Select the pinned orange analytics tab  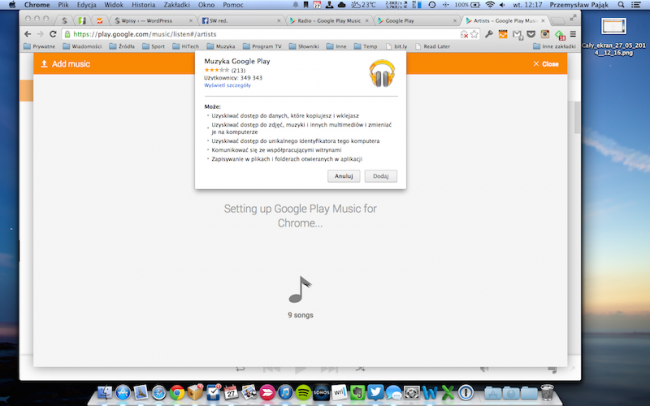click(x=99, y=20)
